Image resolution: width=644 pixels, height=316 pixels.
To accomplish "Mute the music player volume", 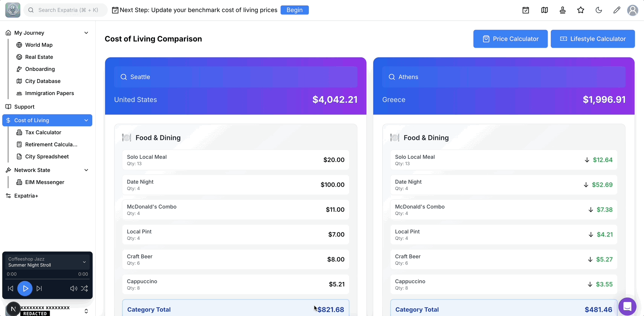I will pos(74,288).
